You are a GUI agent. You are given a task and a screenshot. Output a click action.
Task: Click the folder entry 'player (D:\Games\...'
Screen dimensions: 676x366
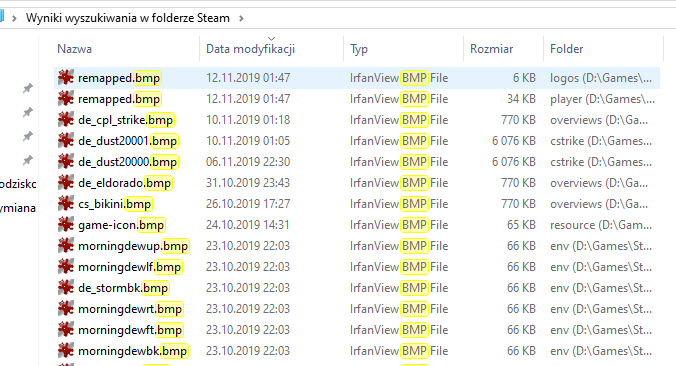point(602,99)
